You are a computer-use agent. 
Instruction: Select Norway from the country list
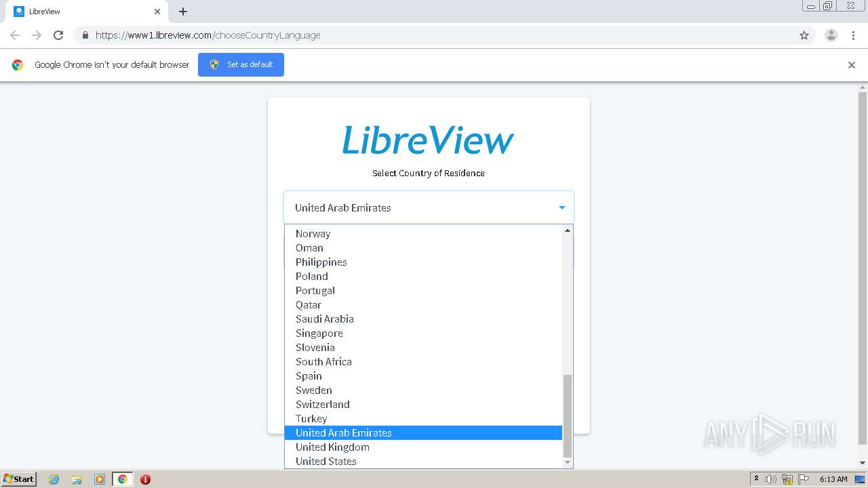(x=423, y=234)
